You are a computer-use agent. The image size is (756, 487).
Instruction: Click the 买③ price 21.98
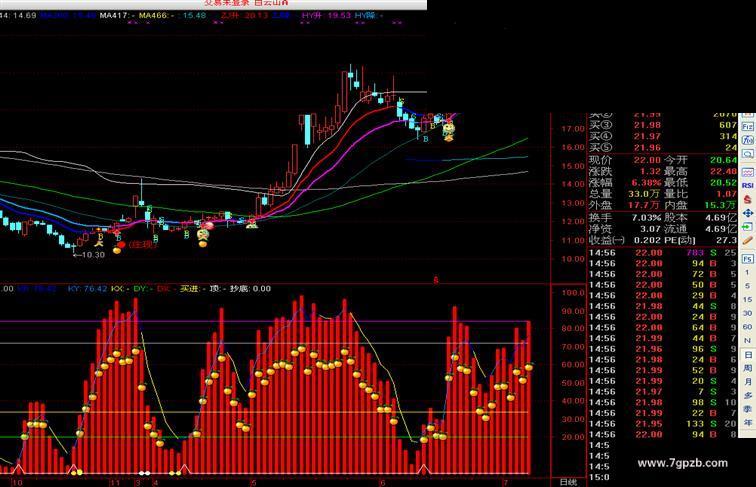pos(647,125)
